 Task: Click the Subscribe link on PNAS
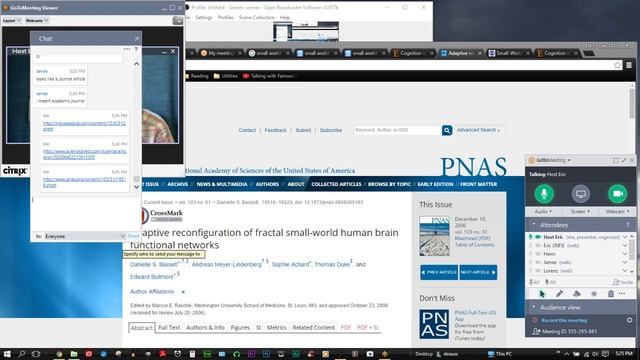pyautogui.click(x=331, y=130)
